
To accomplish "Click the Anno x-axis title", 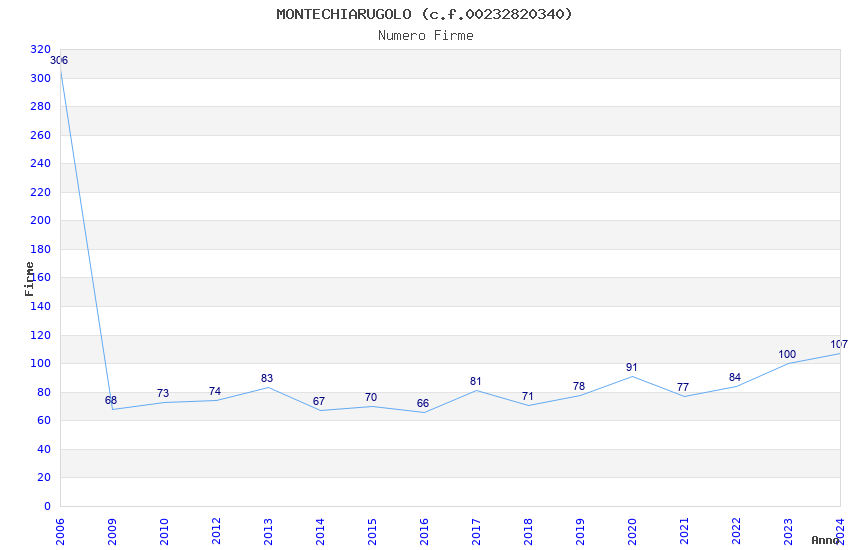I will (825, 540).
